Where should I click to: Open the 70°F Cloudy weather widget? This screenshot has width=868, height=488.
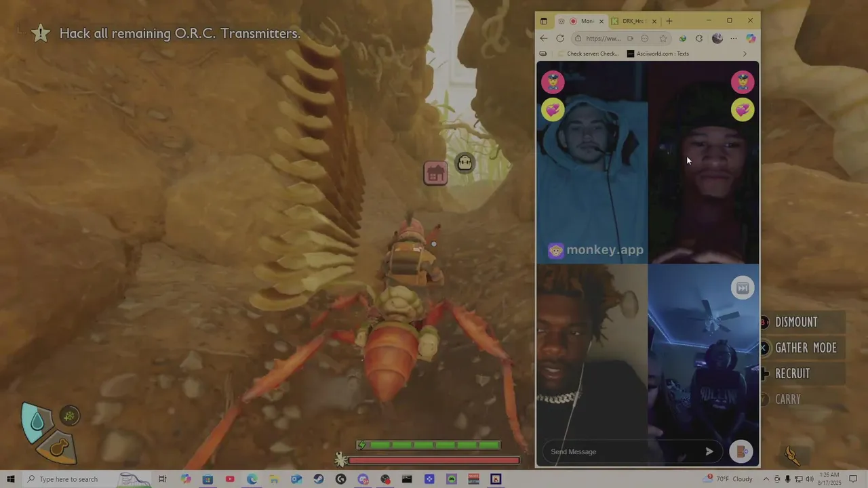click(x=728, y=479)
